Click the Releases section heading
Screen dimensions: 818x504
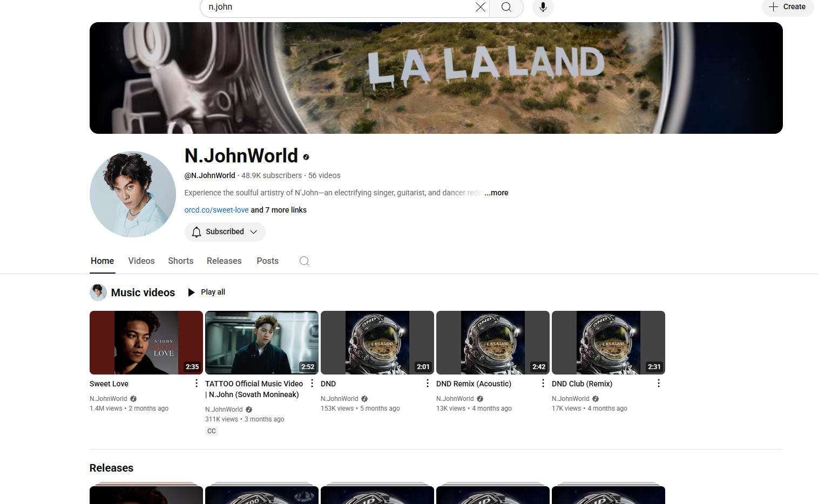111,468
